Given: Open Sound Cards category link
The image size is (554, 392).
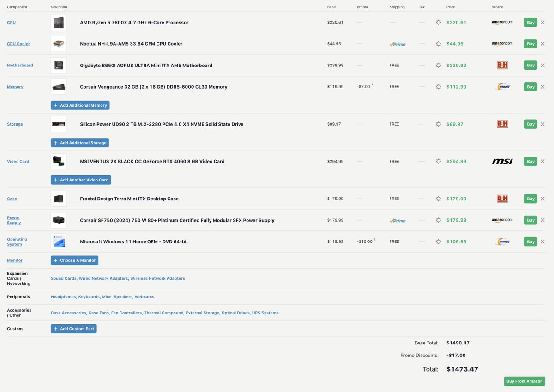Looking at the screenshot, I should [x=64, y=278].
